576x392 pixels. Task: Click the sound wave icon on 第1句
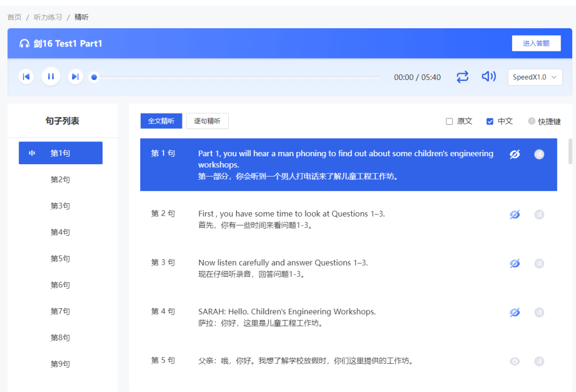click(32, 153)
